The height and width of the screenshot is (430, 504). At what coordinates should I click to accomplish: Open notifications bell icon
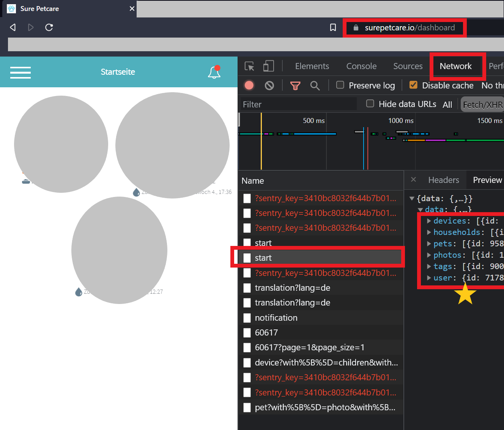pos(214,72)
